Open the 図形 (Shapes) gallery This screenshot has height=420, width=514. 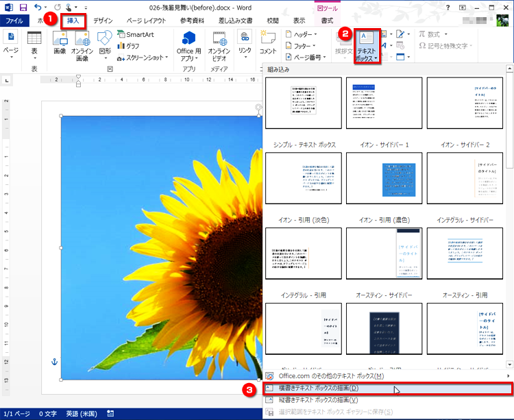pos(105,45)
